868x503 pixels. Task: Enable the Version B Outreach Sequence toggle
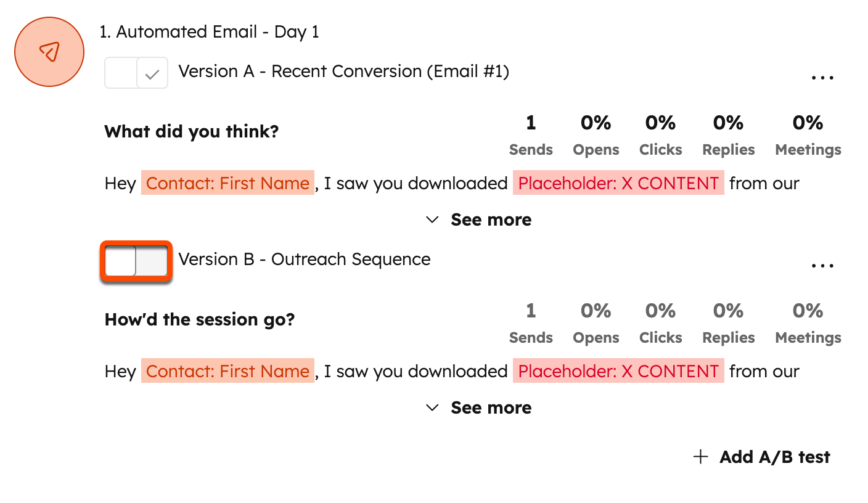[x=136, y=261]
